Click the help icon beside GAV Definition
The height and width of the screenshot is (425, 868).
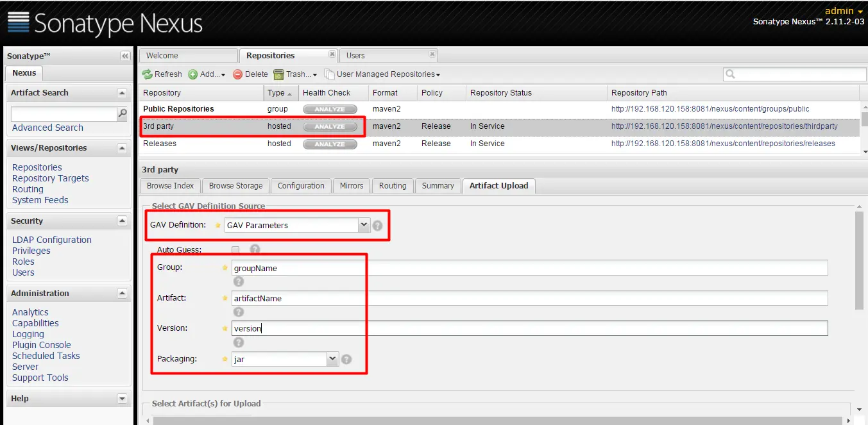click(378, 226)
